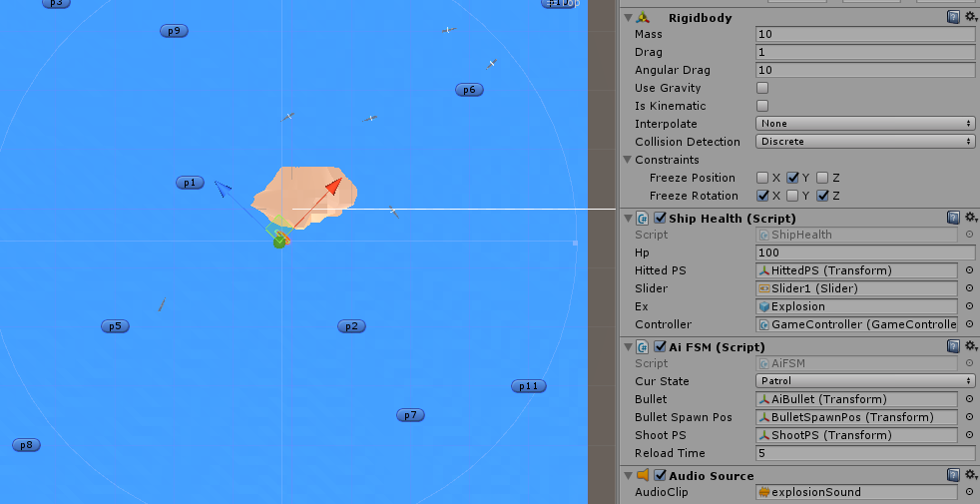Select the explosionSound AudioClip field
The height and width of the screenshot is (504, 980).
tap(856, 492)
